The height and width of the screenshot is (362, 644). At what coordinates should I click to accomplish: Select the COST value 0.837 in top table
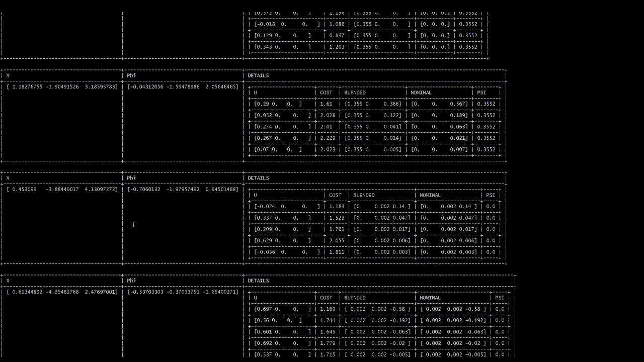[337, 35]
